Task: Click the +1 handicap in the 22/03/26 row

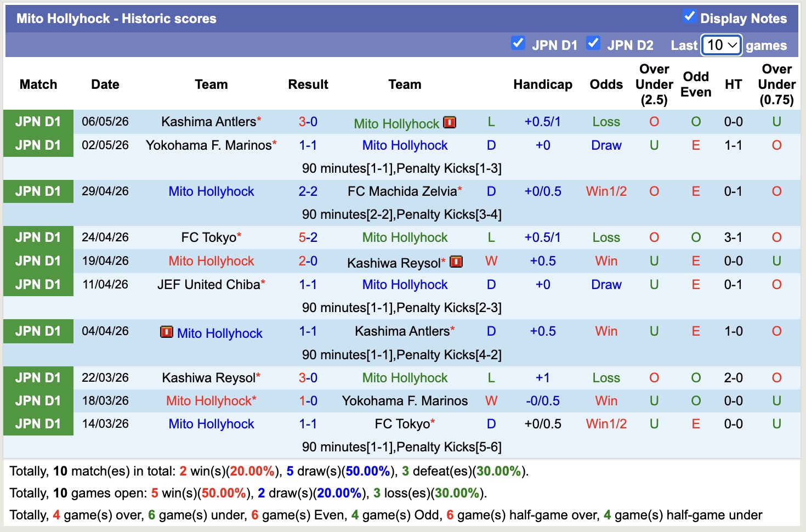Action: click(x=543, y=378)
